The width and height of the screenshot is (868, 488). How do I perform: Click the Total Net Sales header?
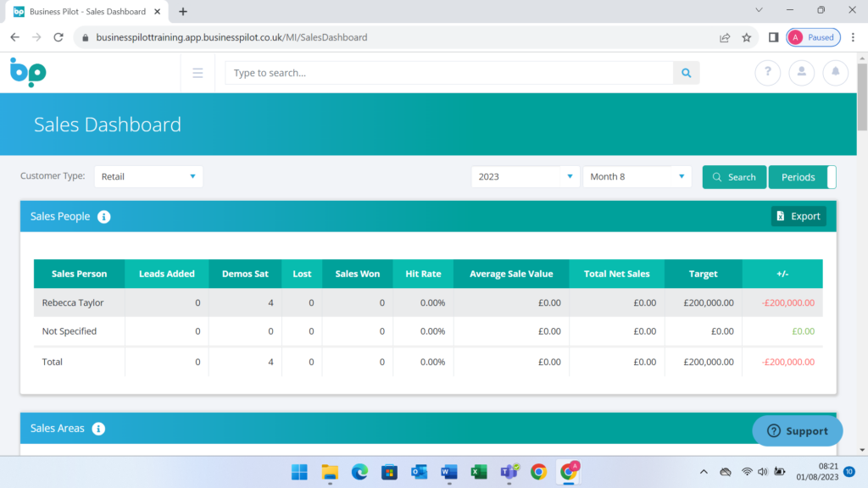coord(617,274)
